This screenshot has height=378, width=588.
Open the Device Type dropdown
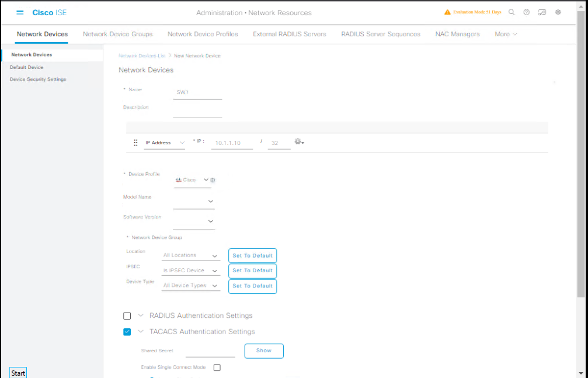pyautogui.click(x=190, y=286)
